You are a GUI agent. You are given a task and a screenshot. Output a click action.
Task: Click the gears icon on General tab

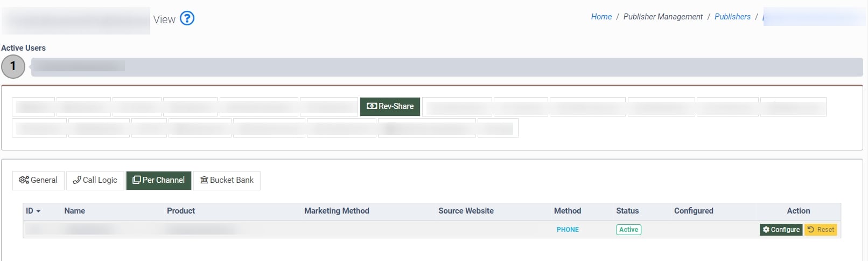coord(24,180)
